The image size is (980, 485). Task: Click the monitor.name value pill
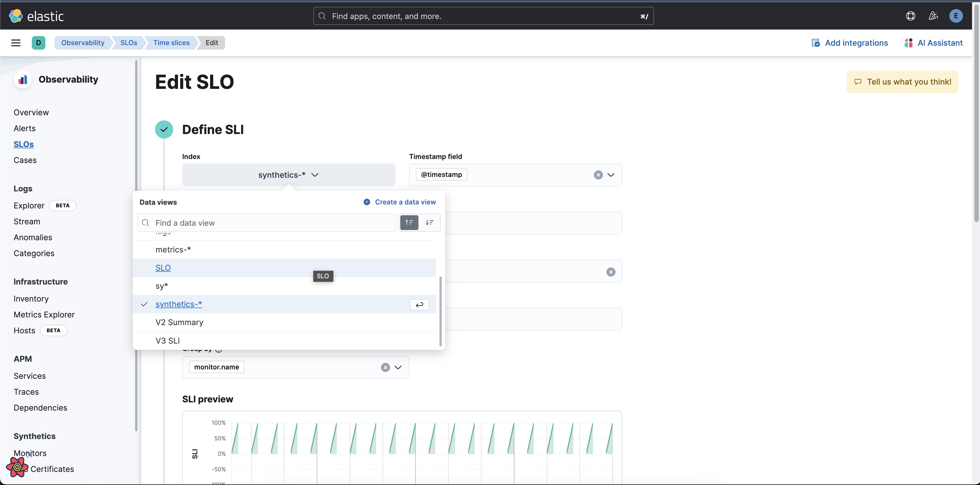pos(216,367)
